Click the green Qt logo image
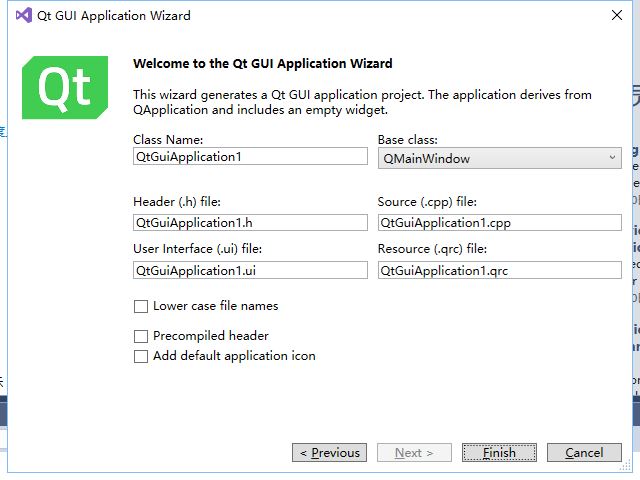The height and width of the screenshot is (480, 640). click(65, 87)
